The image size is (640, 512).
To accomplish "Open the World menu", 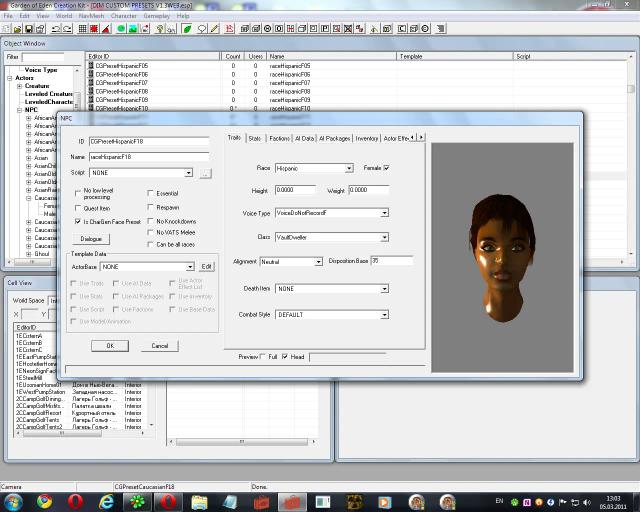I will point(64,16).
